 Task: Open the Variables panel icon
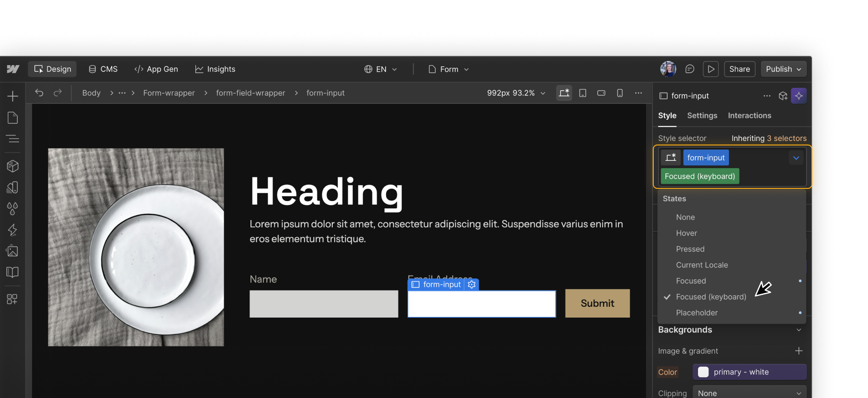pos(13,187)
